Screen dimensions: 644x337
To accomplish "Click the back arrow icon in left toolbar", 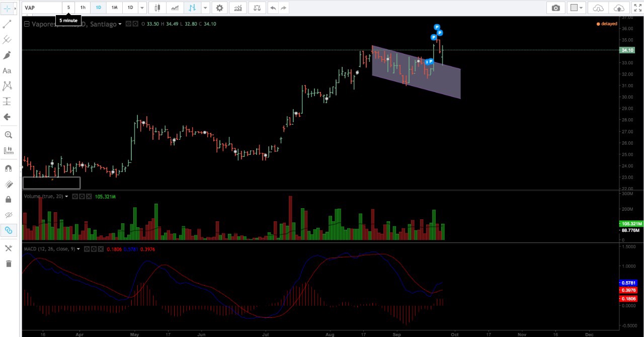I will click(x=7, y=117).
